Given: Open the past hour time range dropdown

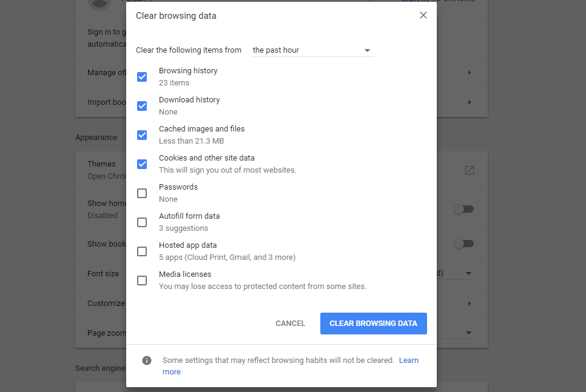Looking at the screenshot, I should [x=312, y=50].
